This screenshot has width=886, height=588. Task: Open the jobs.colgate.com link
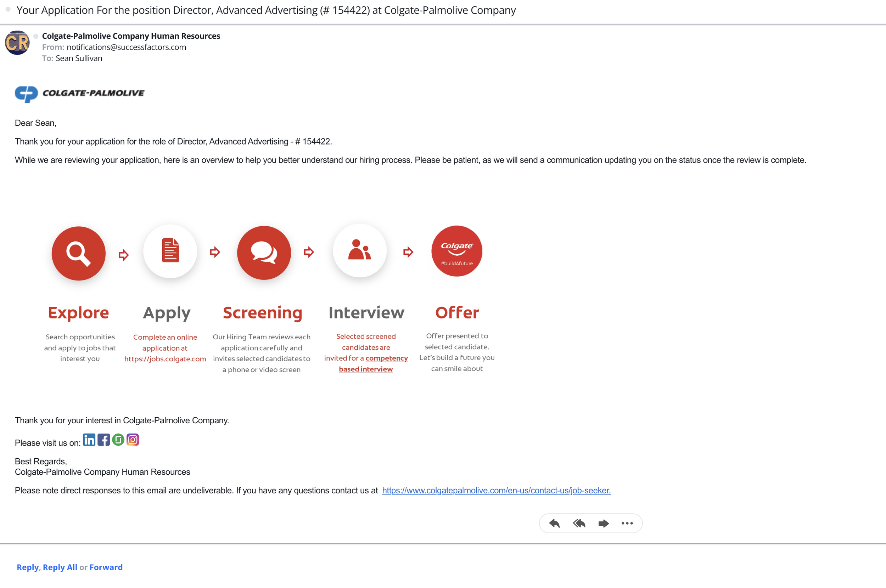coord(165,359)
